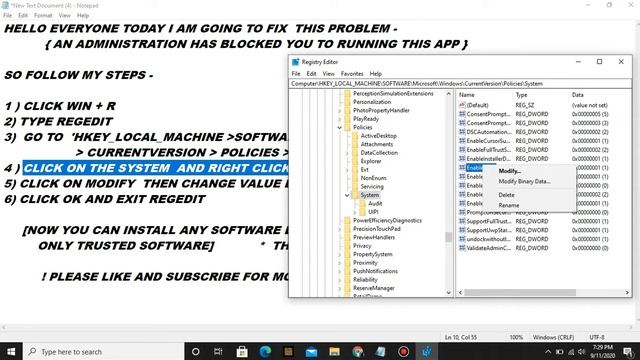This screenshot has height=360, width=640.
Task: Expand the UIPI subkey
Action: pos(355,212)
